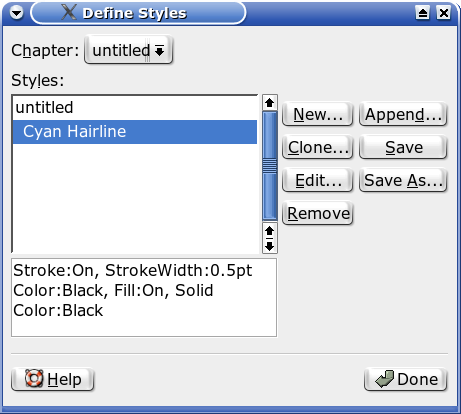Open Help with lifebuoy icon
Screen dimensions: 461x414
(x=53, y=379)
